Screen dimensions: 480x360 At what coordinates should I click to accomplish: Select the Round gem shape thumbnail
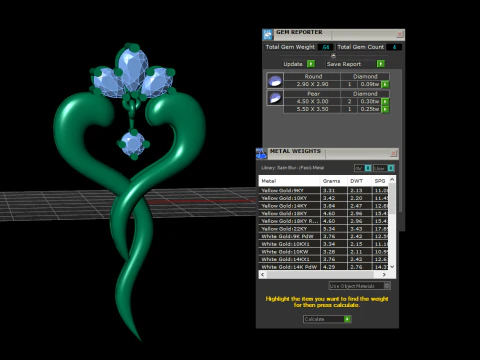point(275,81)
